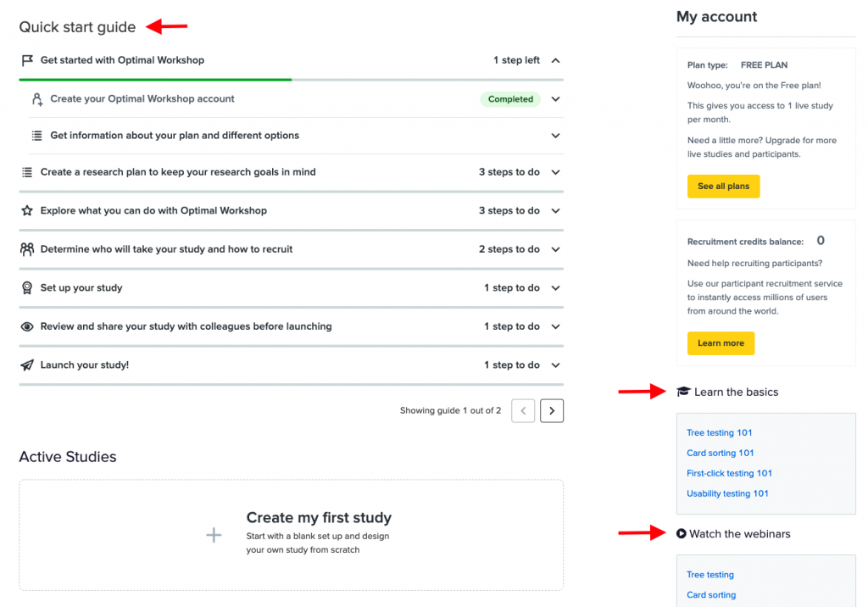
Task: Click Review and share your study text
Action: point(186,326)
